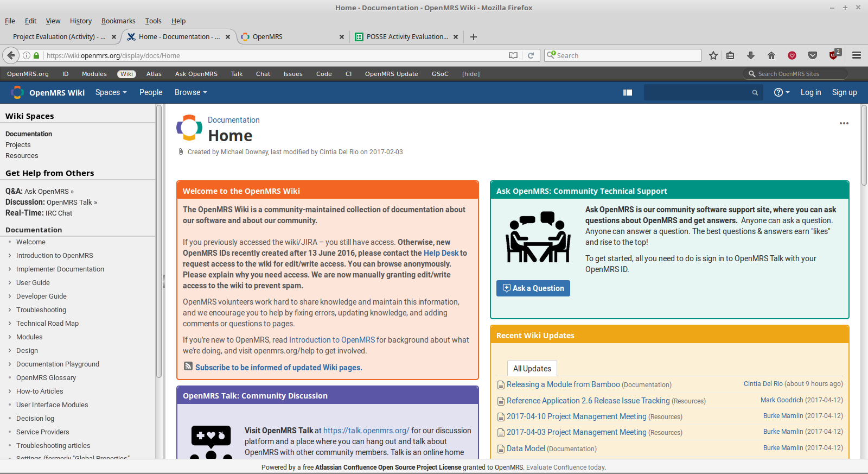Click the RSS subscribe icon
The image size is (868, 474).
[x=188, y=366]
